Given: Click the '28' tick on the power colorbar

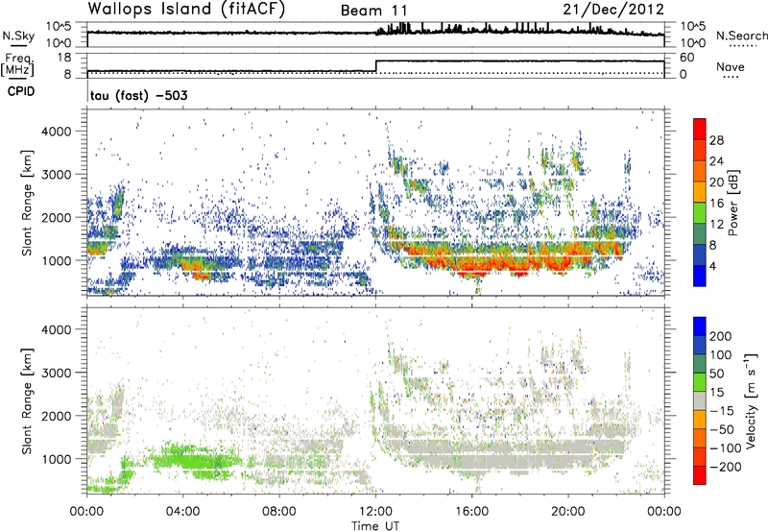Looking at the screenshot, I should pos(716,140).
